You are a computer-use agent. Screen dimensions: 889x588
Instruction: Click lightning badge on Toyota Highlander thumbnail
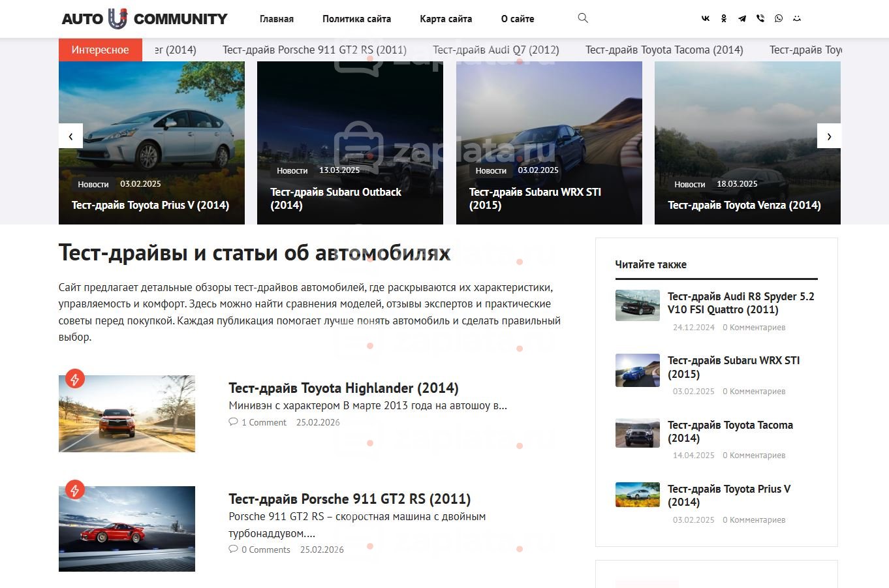point(75,379)
